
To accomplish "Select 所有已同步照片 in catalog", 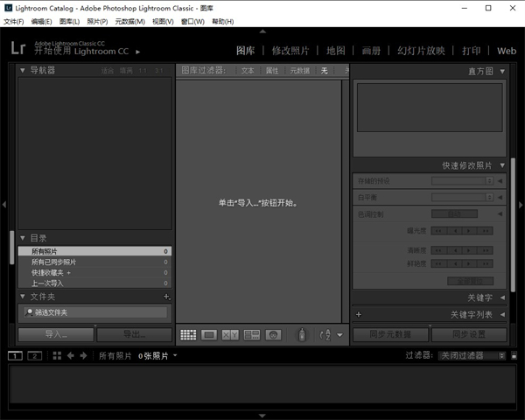I will (95, 262).
